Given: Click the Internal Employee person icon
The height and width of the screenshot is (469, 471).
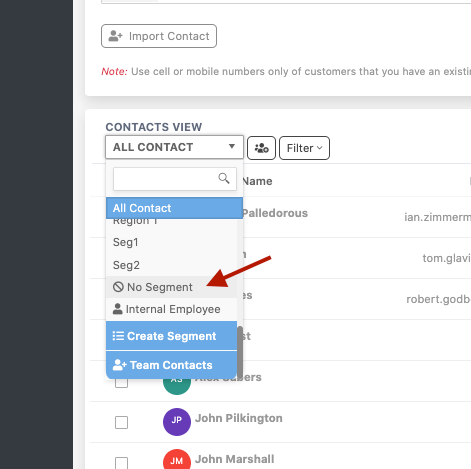Looking at the screenshot, I should (117, 309).
